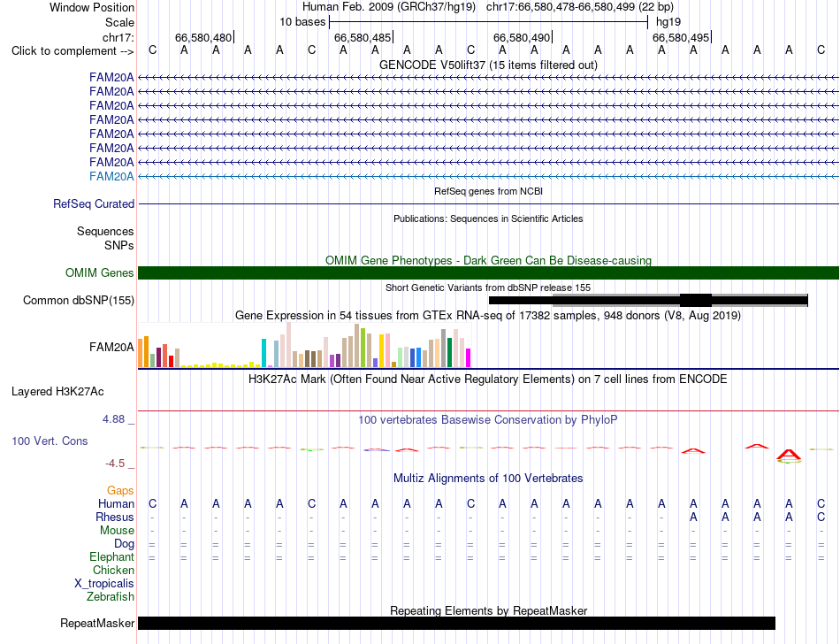Click the H3K27Ac Mark ENCODE track title
This screenshot has height=644, width=840.
pos(488,379)
